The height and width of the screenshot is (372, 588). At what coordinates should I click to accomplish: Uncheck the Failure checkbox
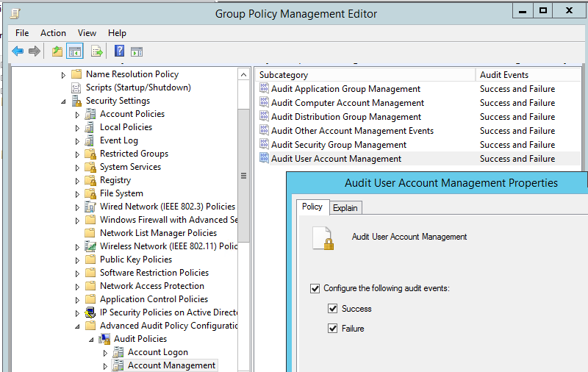click(333, 329)
